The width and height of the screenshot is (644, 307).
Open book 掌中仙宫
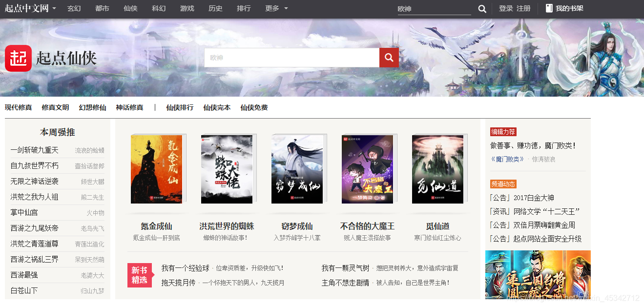[x=24, y=212]
